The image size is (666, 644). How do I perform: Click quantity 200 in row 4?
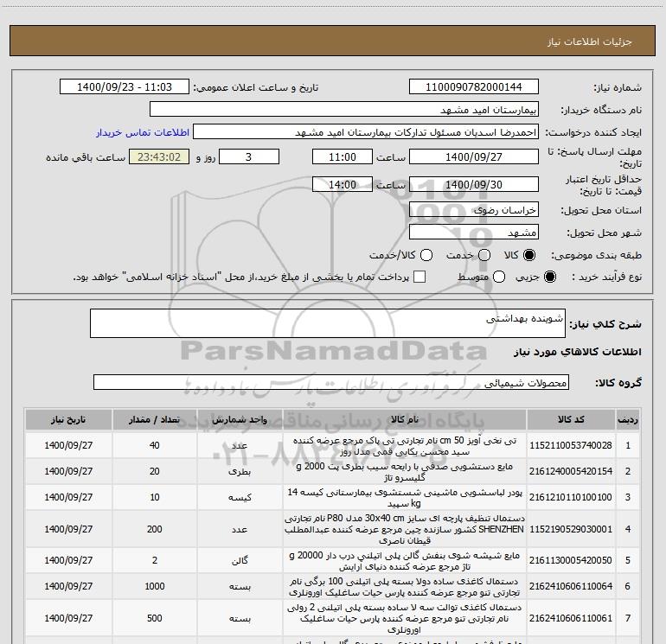[155, 529]
